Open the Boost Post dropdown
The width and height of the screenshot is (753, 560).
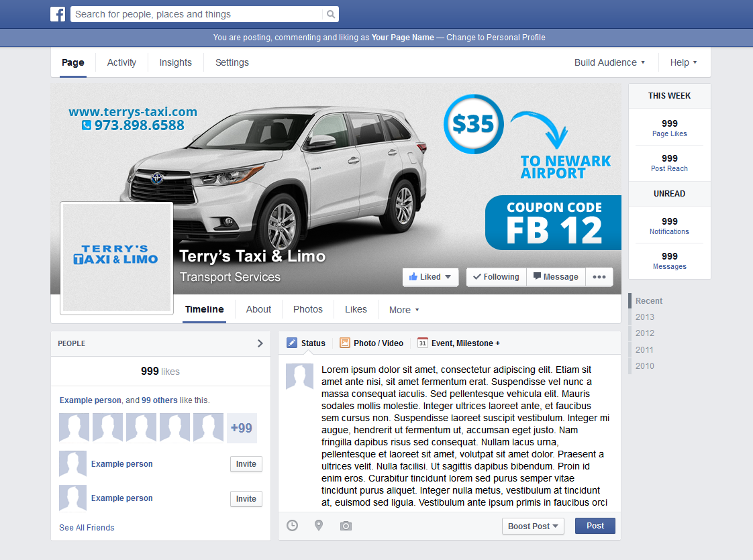pos(533,526)
